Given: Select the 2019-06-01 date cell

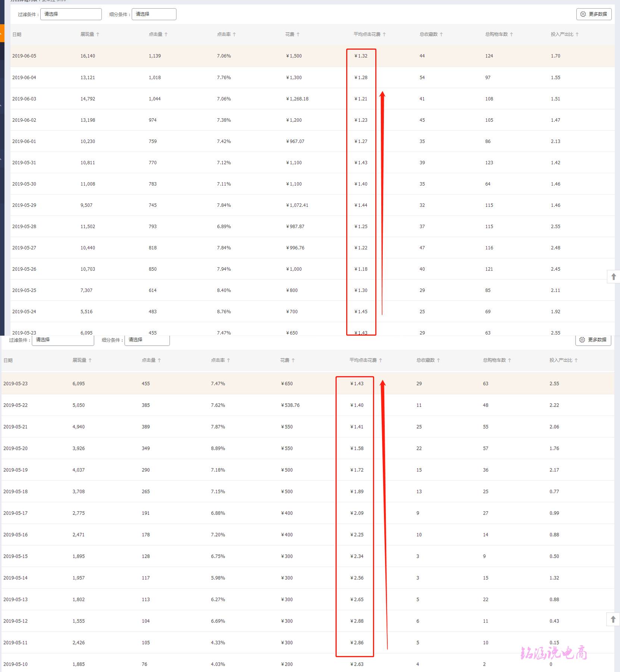Looking at the screenshot, I should 24,141.
